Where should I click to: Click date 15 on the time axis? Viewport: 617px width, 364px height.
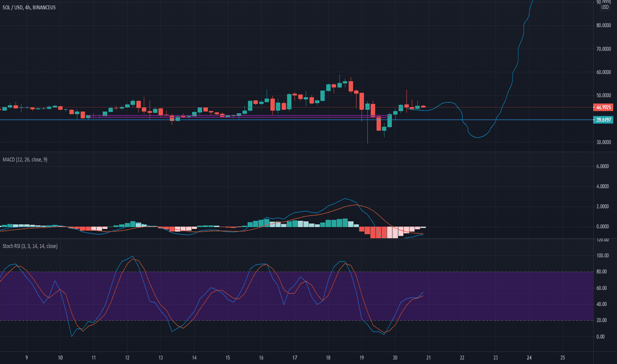click(x=228, y=357)
